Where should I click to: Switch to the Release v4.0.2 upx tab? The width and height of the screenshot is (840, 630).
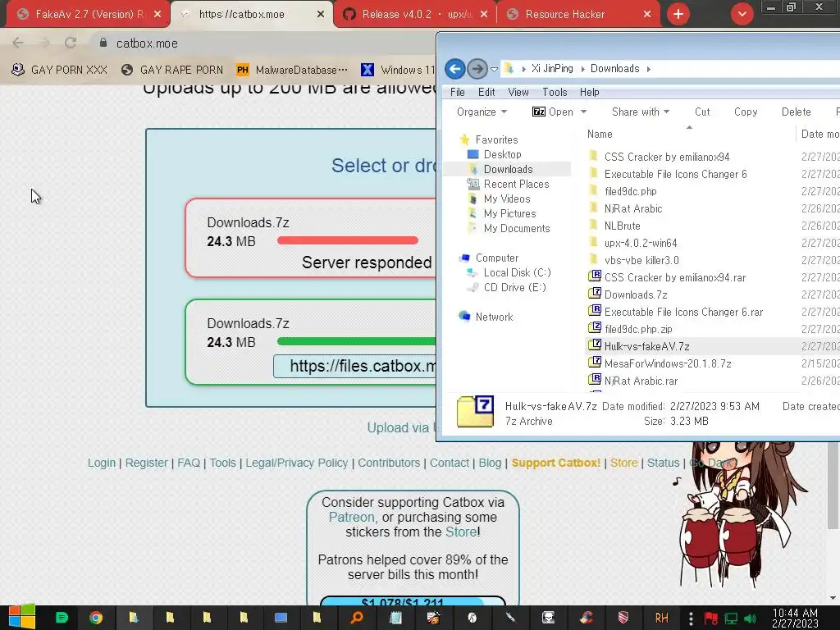point(415,15)
